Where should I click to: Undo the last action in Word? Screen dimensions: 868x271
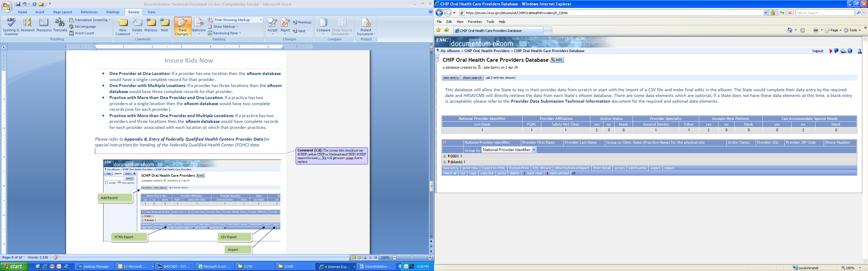pyautogui.click(x=25, y=4)
